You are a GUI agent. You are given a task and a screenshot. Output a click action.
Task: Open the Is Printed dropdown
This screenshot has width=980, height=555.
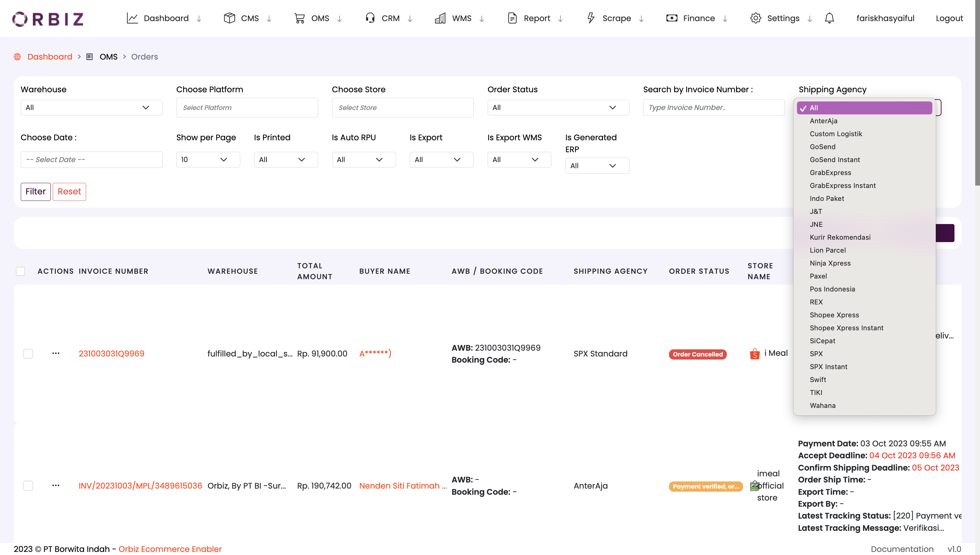[x=285, y=159]
